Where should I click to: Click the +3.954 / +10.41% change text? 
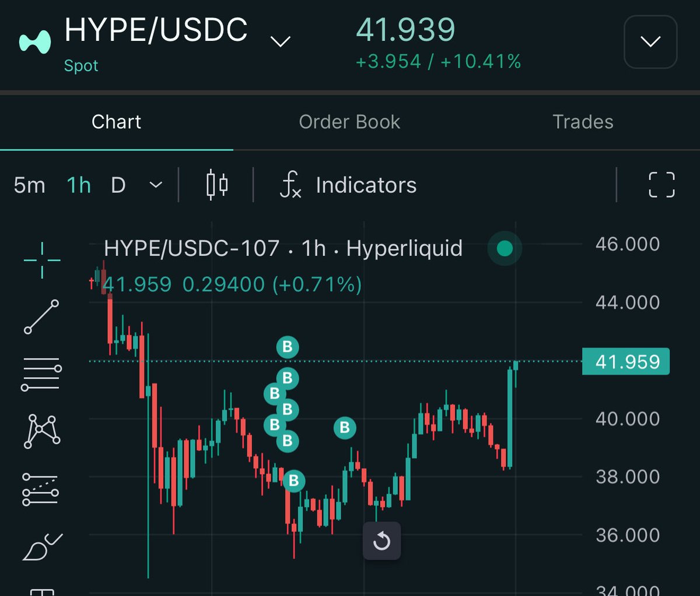[438, 61]
